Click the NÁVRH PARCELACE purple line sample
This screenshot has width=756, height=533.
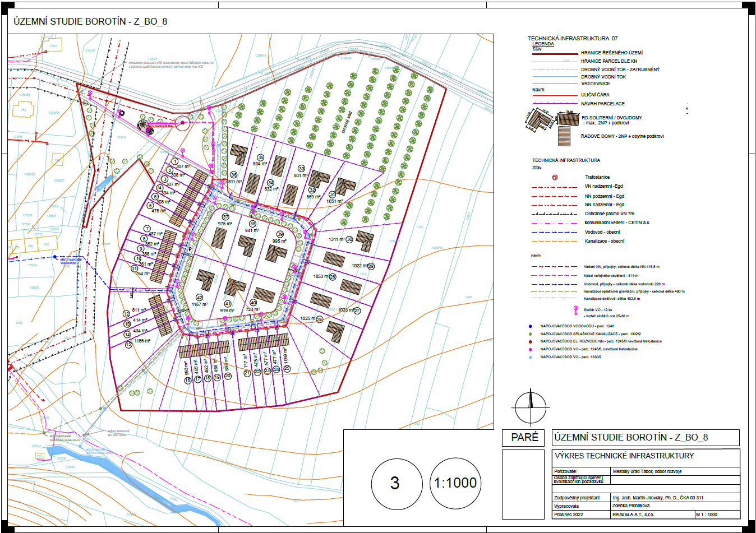click(555, 104)
